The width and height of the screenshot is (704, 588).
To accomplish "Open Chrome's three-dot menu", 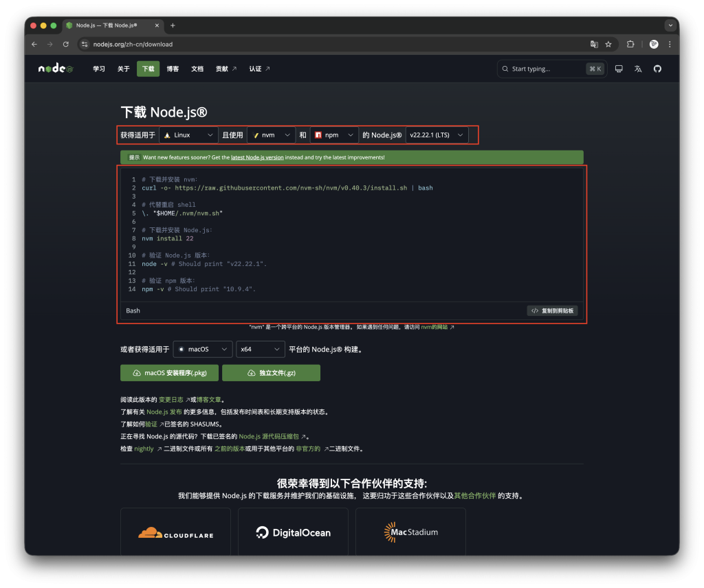I will point(670,44).
